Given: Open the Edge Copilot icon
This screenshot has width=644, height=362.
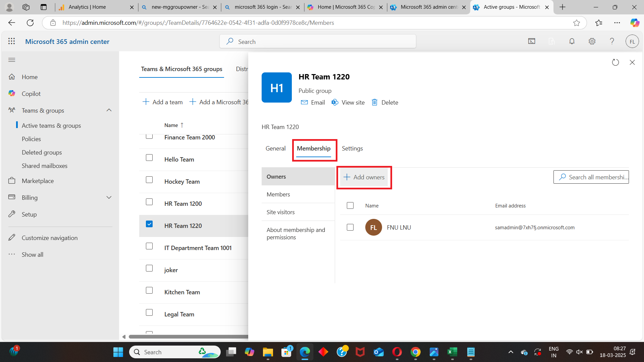Looking at the screenshot, I should click(x=635, y=23).
